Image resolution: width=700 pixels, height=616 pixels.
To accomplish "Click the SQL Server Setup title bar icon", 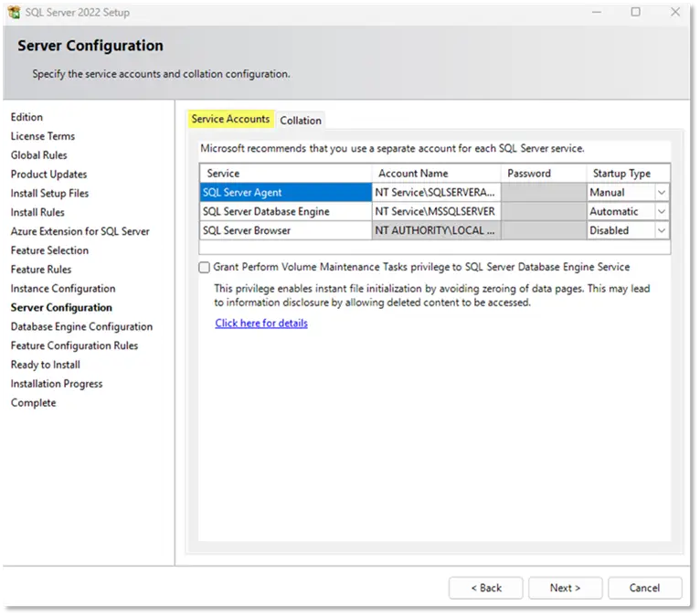I will pyautogui.click(x=14, y=12).
